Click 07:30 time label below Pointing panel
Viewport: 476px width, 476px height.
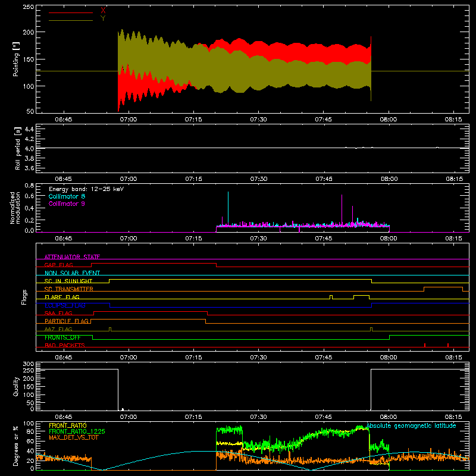click(x=258, y=120)
